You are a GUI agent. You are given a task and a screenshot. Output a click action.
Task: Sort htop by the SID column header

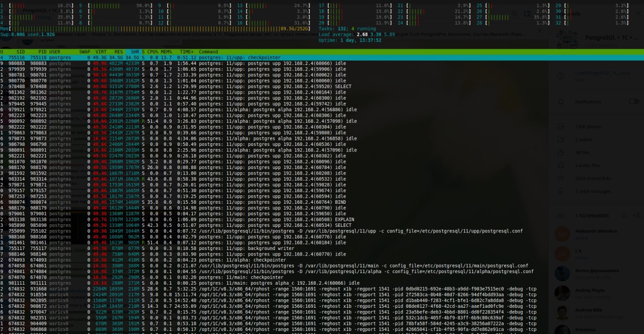tap(20, 52)
